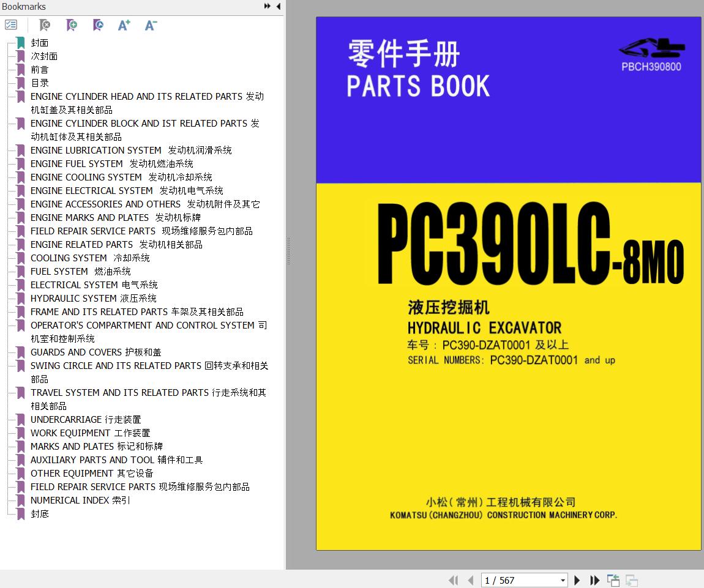
Task: Open OPERATOR'S COMPARTMENT AND CONTROL SYSTEM bookmark
Action: pyautogui.click(x=149, y=332)
